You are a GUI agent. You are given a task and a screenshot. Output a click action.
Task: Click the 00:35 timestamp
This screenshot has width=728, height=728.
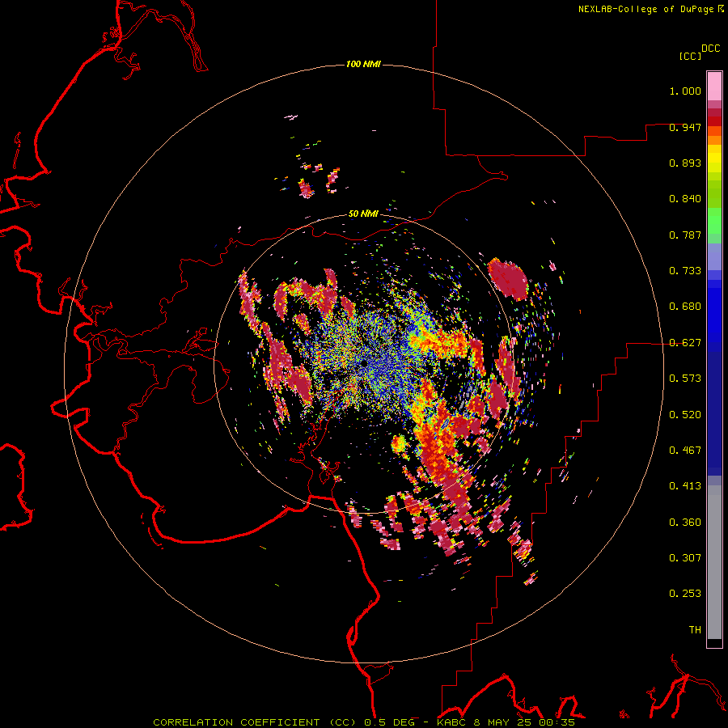click(x=557, y=722)
